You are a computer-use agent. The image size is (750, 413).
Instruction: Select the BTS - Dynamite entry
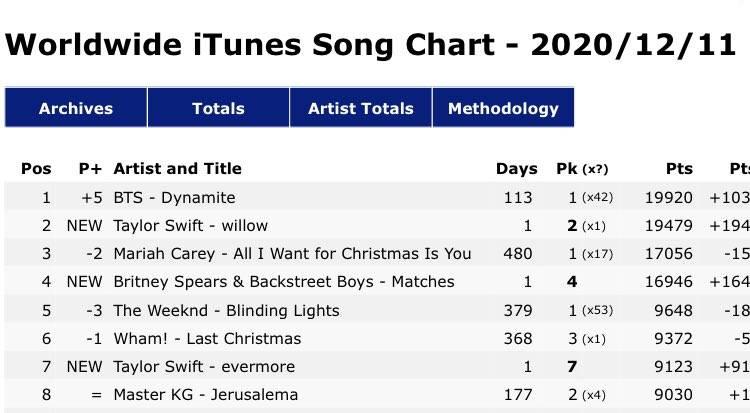pyautogui.click(x=175, y=197)
